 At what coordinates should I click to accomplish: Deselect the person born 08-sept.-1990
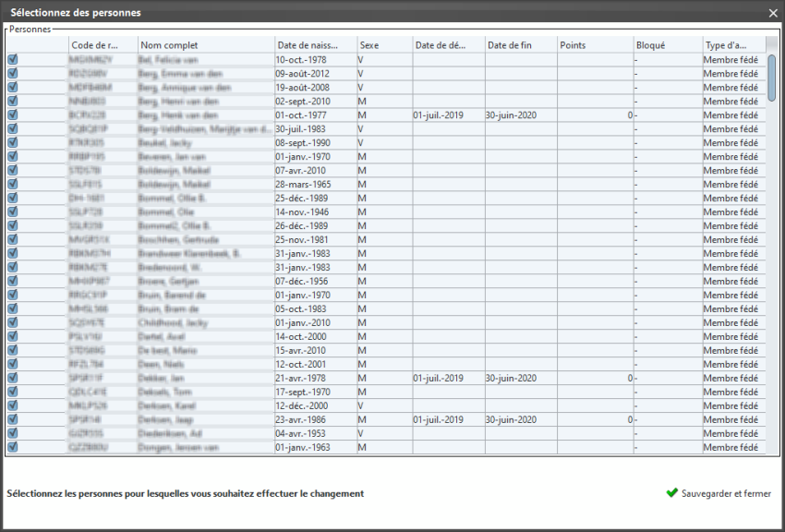click(x=13, y=142)
